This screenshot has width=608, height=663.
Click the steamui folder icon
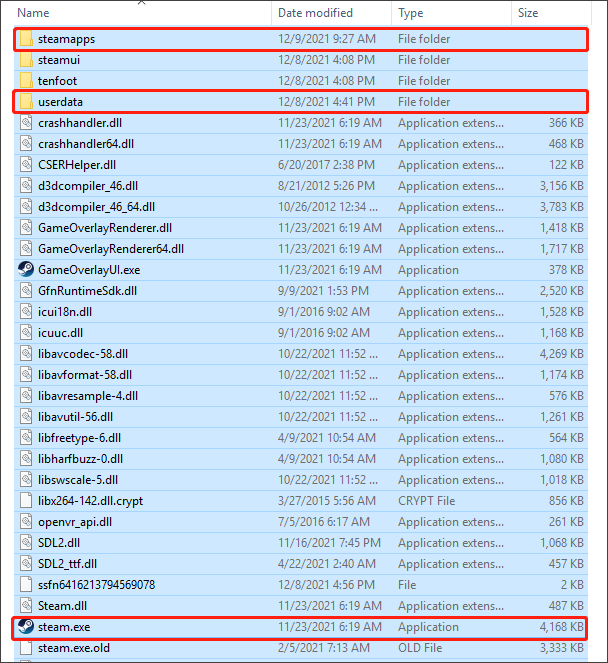26,60
